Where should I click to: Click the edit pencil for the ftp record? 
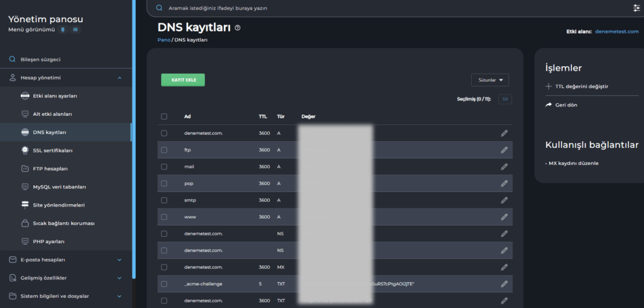pos(504,150)
